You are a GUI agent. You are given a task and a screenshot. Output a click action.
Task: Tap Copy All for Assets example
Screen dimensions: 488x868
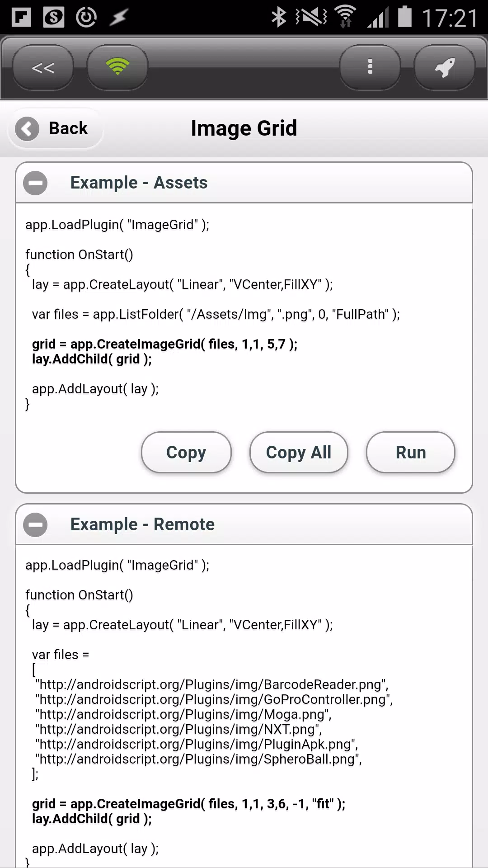[x=299, y=453]
